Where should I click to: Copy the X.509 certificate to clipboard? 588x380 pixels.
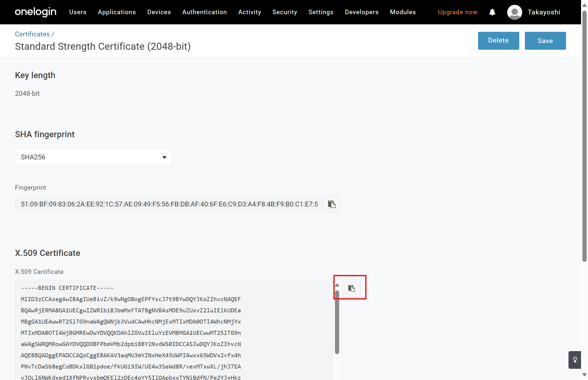click(x=351, y=288)
